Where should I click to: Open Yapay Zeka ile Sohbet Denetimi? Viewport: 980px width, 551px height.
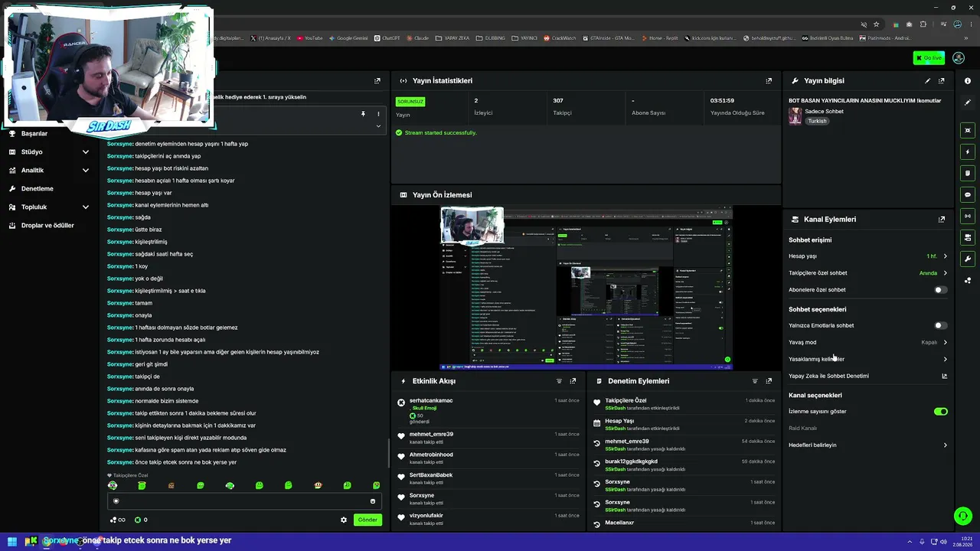click(x=867, y=376)
